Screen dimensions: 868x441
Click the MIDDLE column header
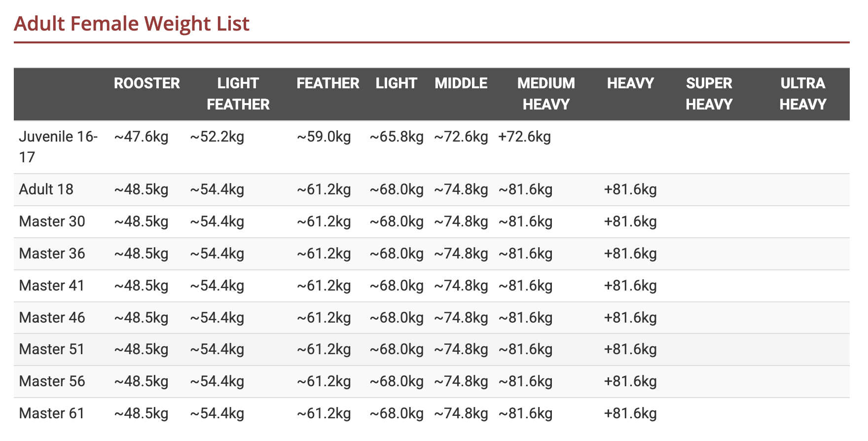(461, 83)
